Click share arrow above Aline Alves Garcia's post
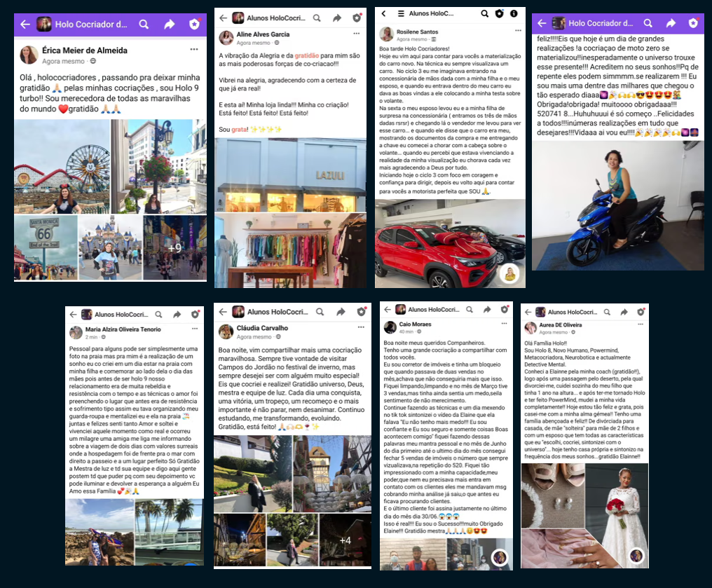The height and width of the screenshot is (588, 712). tap(337, 18)
